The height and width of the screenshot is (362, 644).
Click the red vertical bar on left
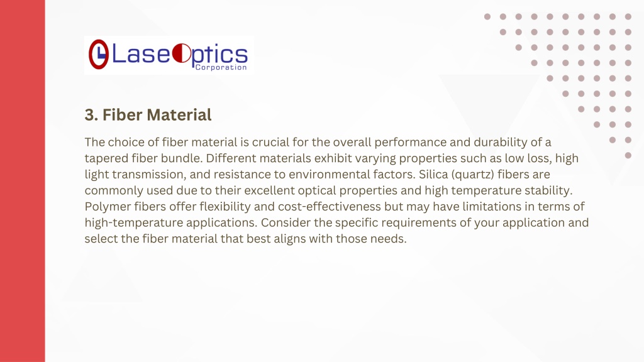pos(22,181)
